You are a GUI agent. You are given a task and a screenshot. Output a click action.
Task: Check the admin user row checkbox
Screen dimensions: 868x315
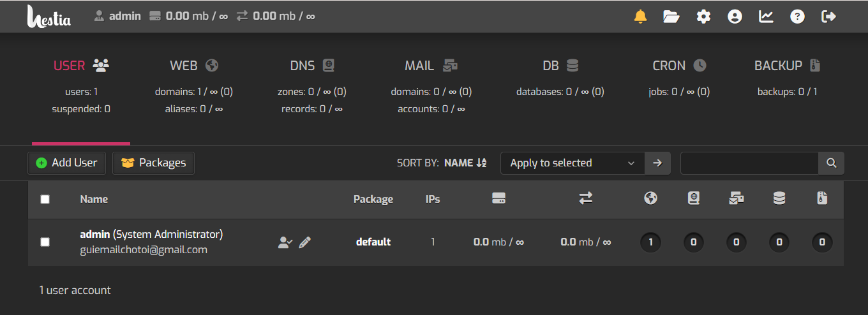(45, 242)
